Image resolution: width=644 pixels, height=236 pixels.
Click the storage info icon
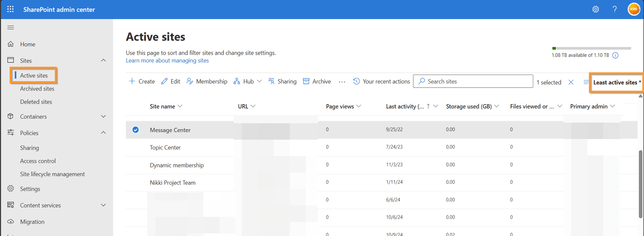coord(615,55)
